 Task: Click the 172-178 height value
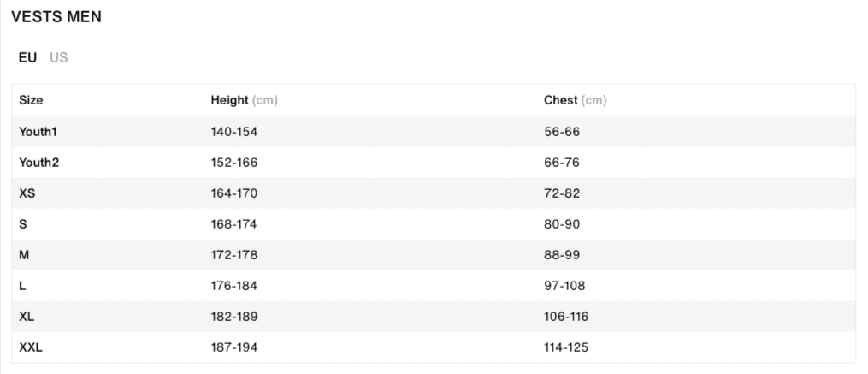coord(234,255)
